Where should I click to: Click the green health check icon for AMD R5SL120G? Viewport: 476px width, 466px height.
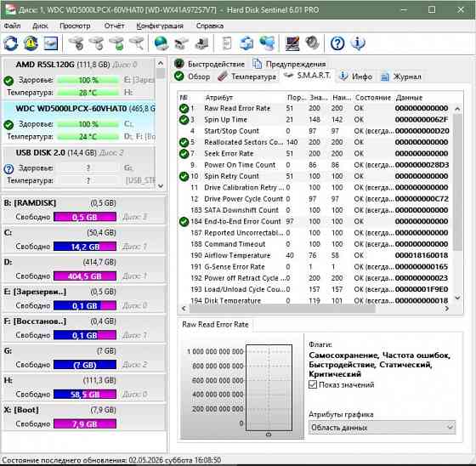pos(8,81)
